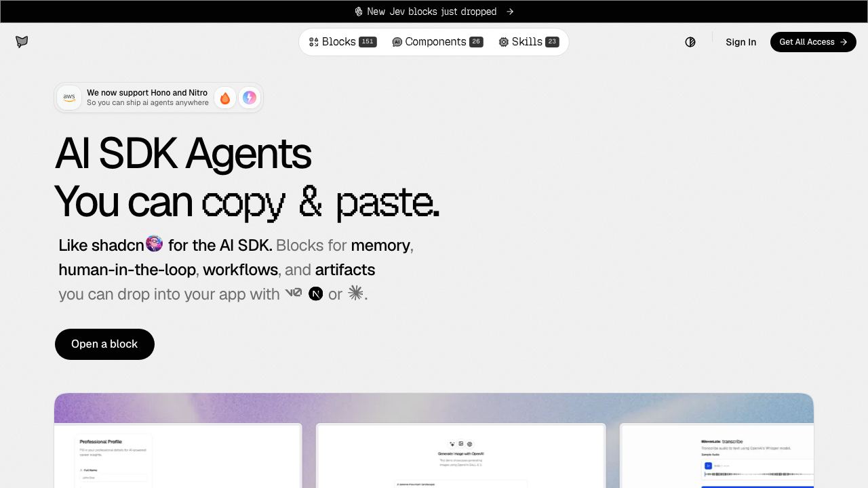Open the Skills menu item

coord(528,42)
